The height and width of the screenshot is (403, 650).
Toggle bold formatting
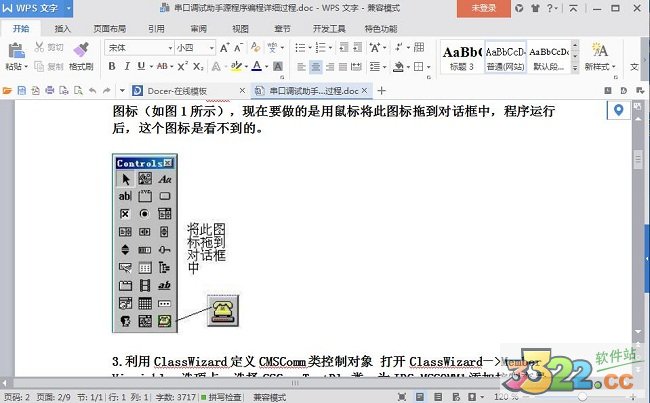click(112, 66)
